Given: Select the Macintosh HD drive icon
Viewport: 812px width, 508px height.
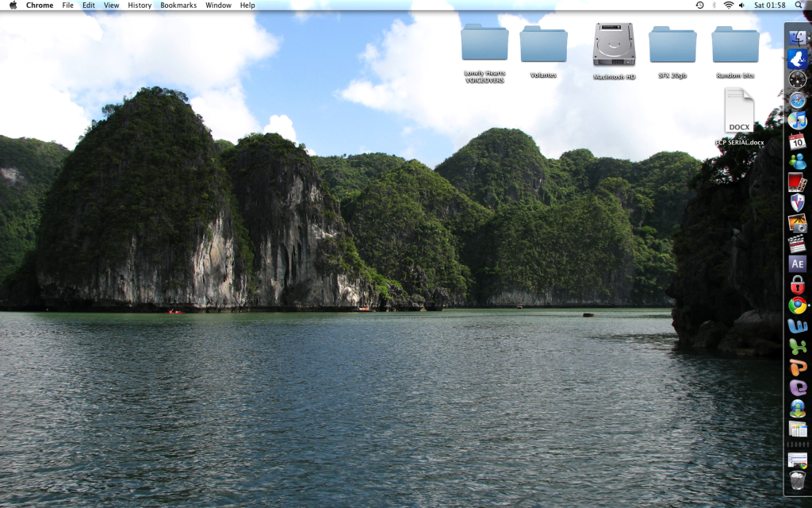Looking at the screenshot, I should pos(615,46).
